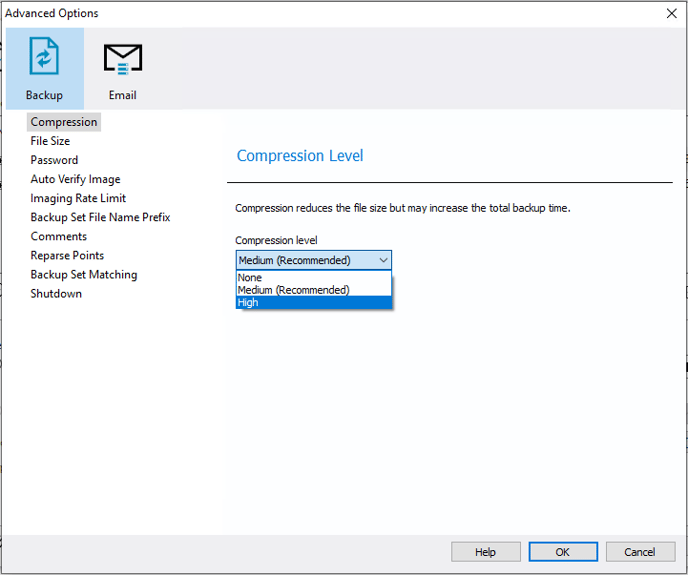Choose None from compression list
This screenshot has width=688, height=575.
[x=314, y=278]
